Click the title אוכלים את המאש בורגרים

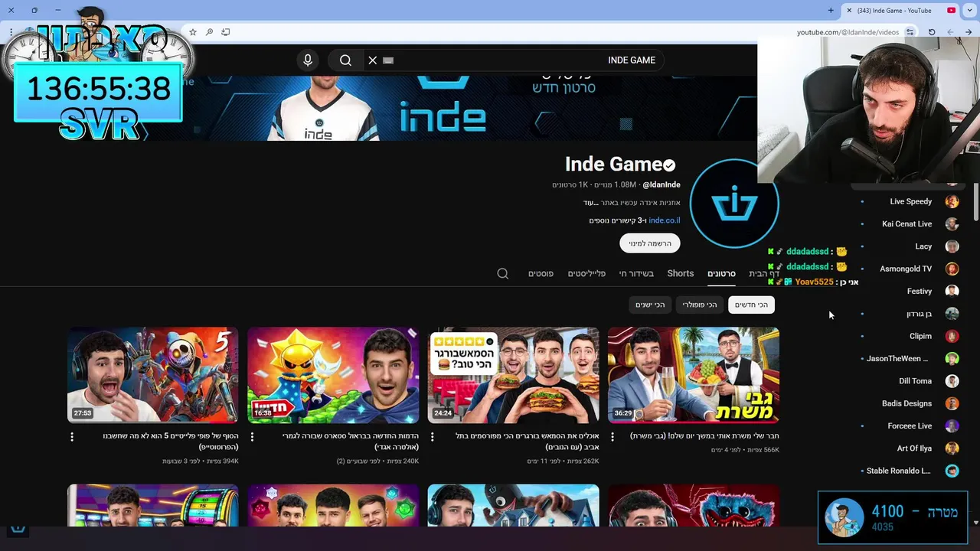527,442
